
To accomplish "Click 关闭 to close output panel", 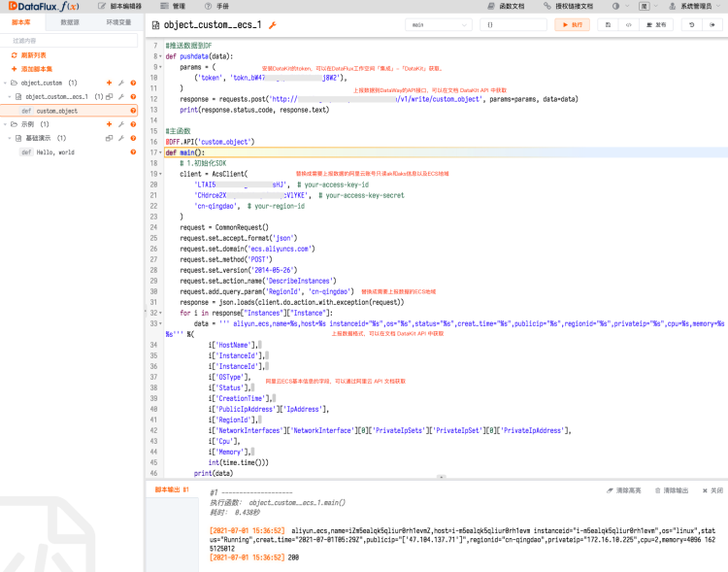I will click(x=712, y=490).
